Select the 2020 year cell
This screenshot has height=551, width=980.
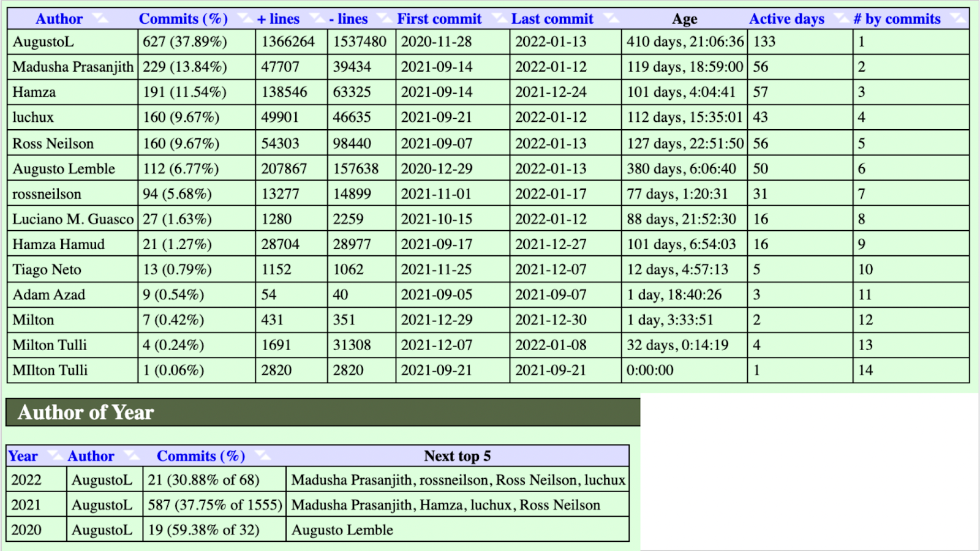point(36,530)
